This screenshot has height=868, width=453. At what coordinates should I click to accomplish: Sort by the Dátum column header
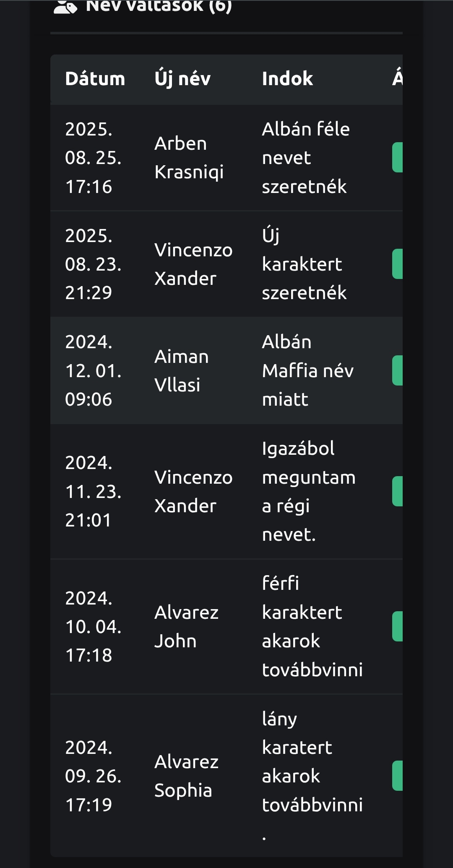[x=95, y=79]
